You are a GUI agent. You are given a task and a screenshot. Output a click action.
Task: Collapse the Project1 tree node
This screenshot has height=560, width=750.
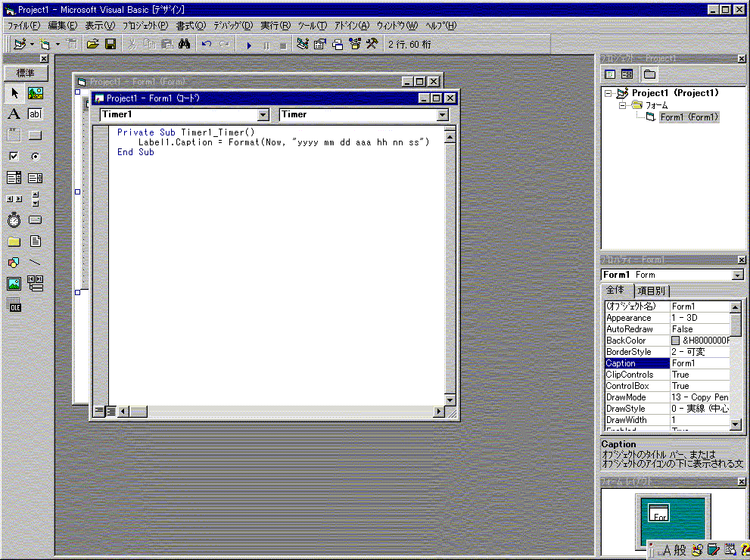click(608, 93)
